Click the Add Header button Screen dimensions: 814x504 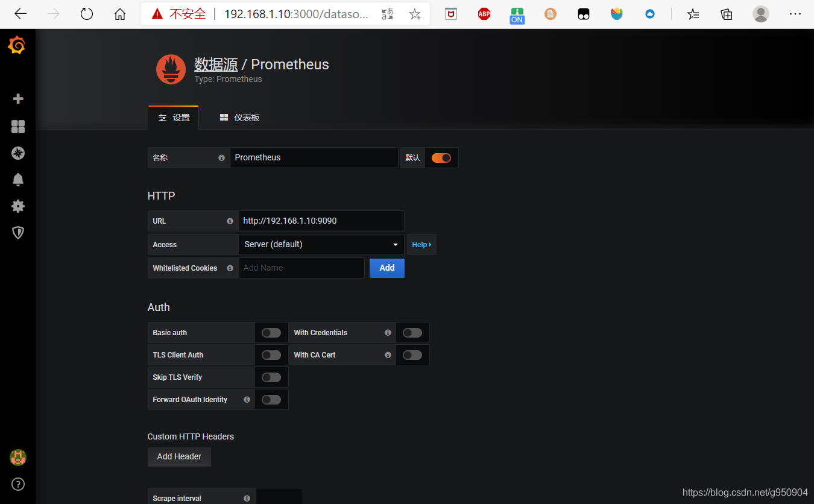point(179,457)
